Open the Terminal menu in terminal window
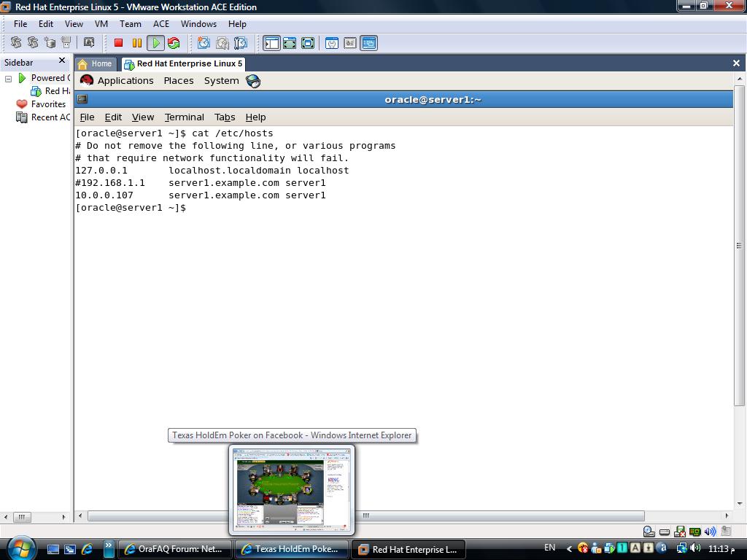 pyautogui.click(x=184, y=117)
